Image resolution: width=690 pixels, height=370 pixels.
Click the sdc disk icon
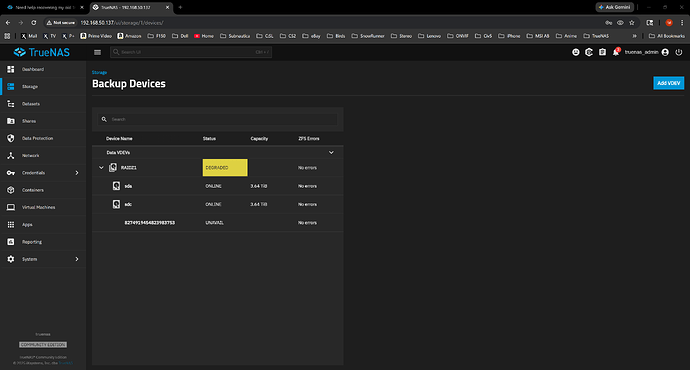116,204
